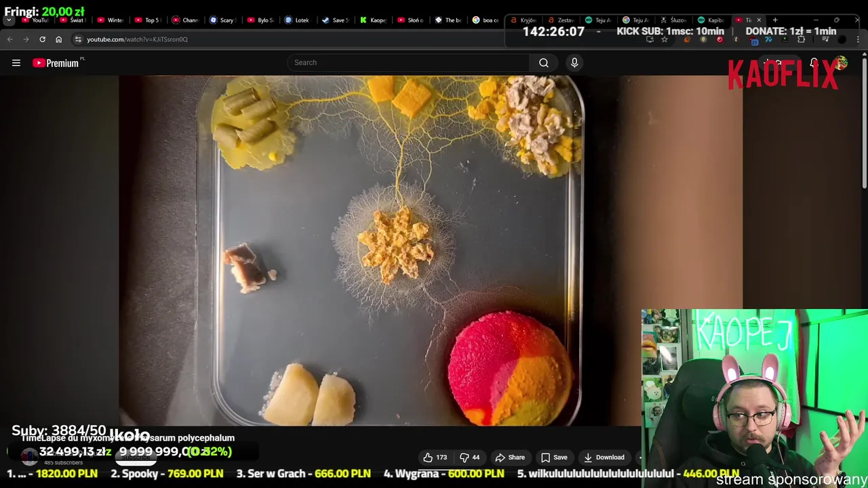
Task: Open the YouTube account avatar menu
Action: click(x=842, y=63)
